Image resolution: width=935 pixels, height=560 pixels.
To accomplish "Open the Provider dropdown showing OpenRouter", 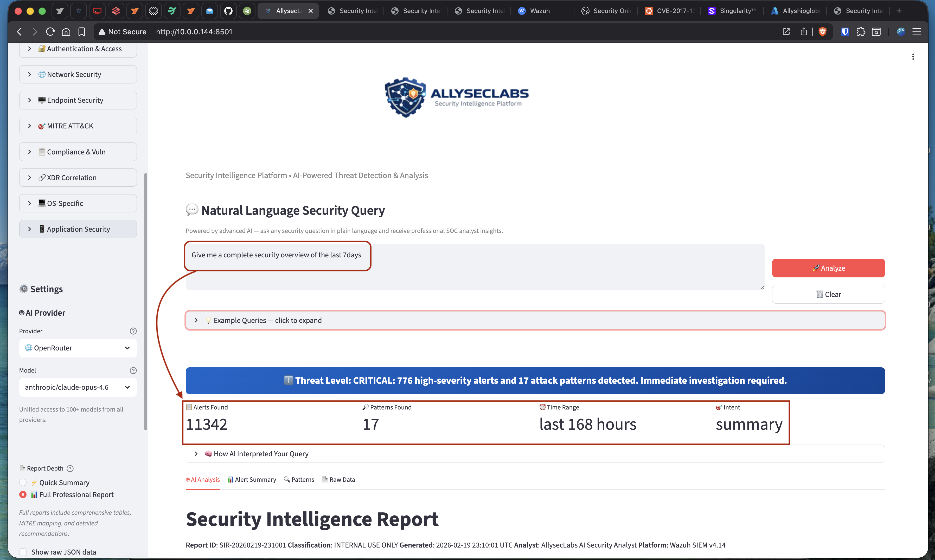I will pyautogui.click(x=78, y=348).
